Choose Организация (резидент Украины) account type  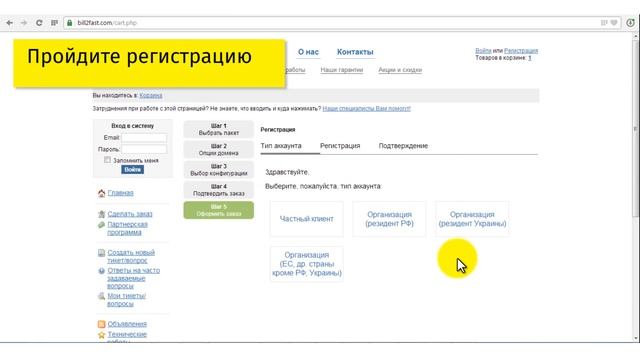click(472, 219)
